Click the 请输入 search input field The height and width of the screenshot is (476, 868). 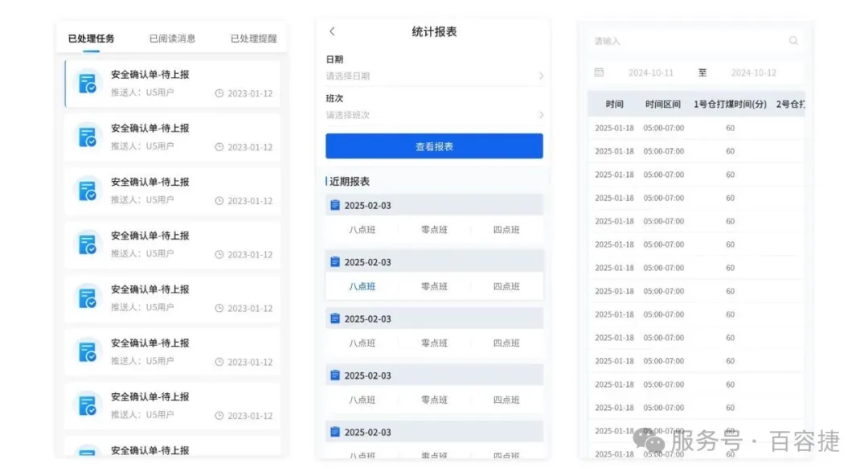coord(683,41)
